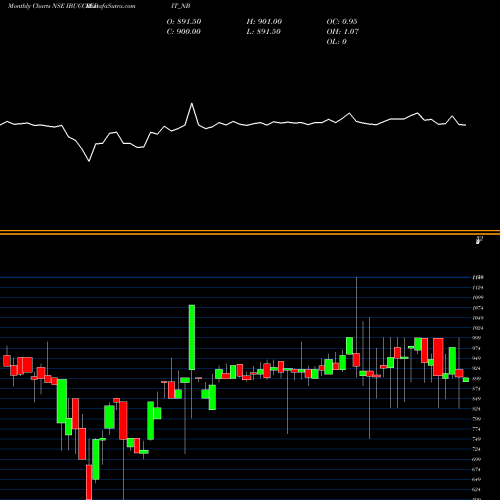Click the 1024 price axis label

(x=478, y=328)
